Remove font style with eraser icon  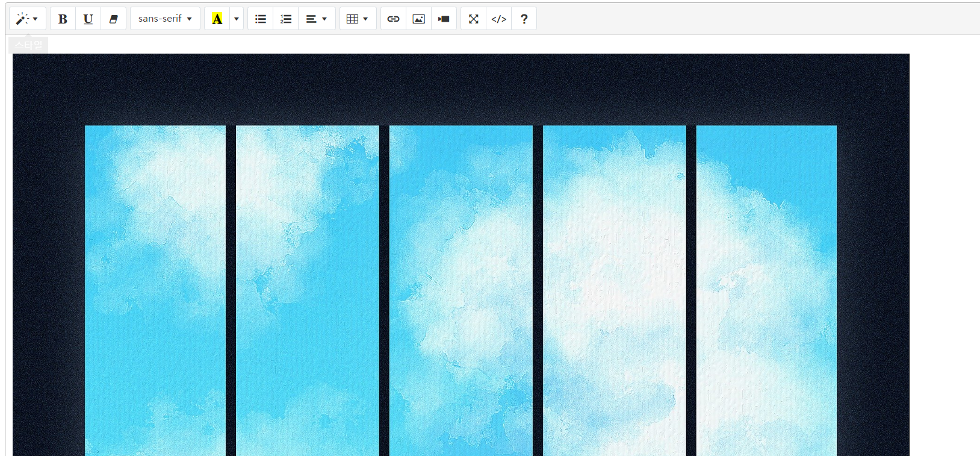pos(113,19)
